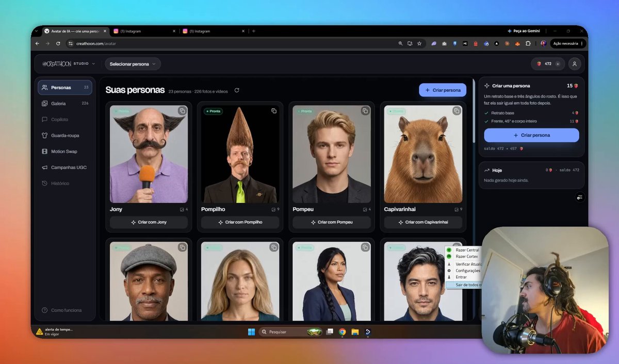This screenshot has width=619, height=364.
Task: Open the Windows Start menu
Action: coord(251,332)
